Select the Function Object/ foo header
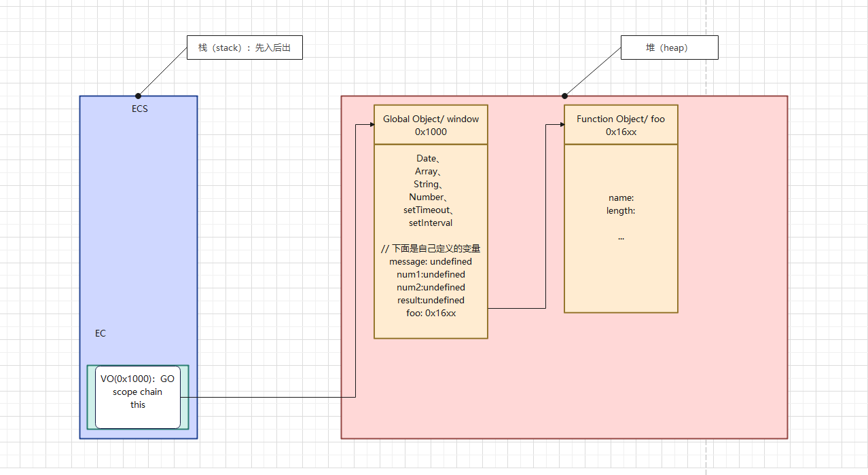The image size is (868, 475). click(x=621, y=125)
